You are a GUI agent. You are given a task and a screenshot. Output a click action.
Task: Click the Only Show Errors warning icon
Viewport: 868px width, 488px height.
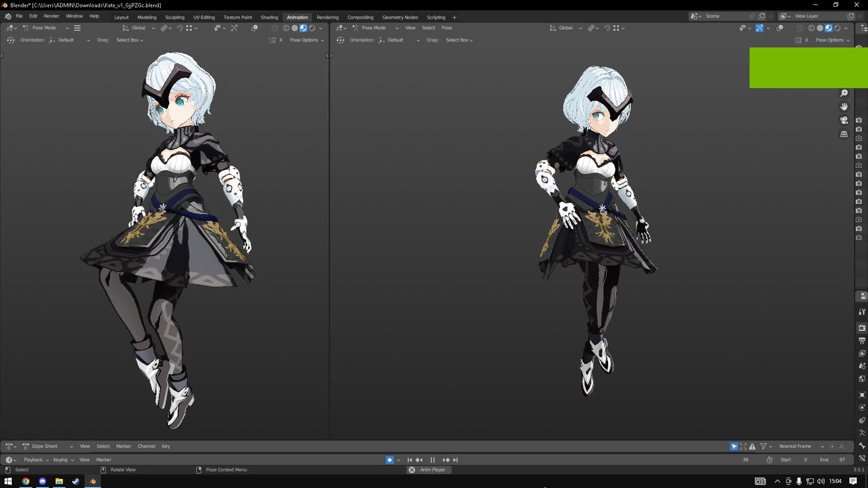point(752,446)
